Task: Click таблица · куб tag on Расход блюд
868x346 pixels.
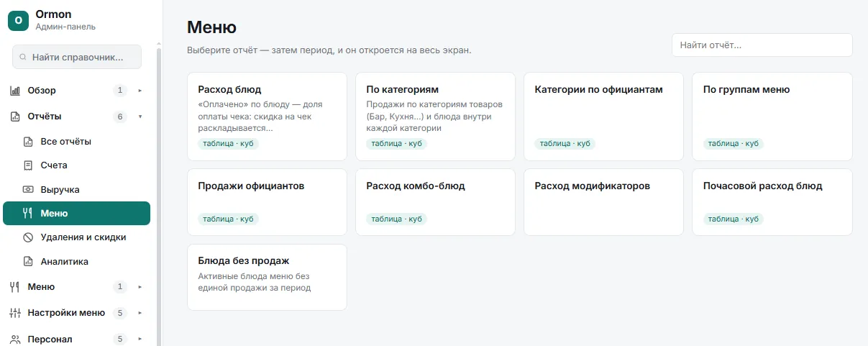Action: click(228, 144)
